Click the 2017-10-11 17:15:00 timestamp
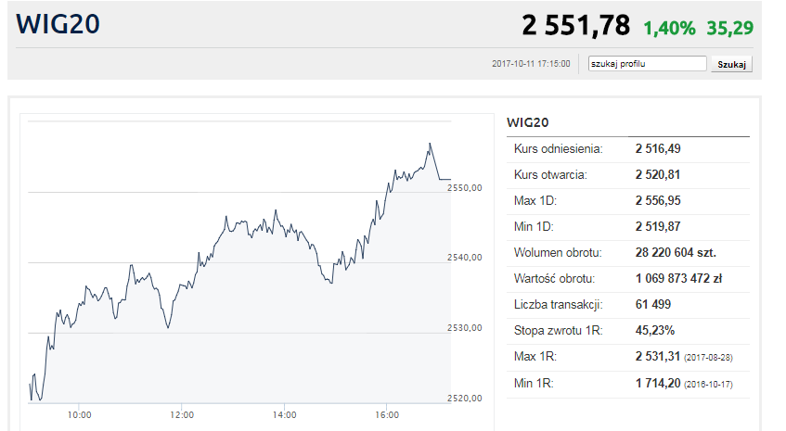The image size is (786, 431). click(531, 64)
